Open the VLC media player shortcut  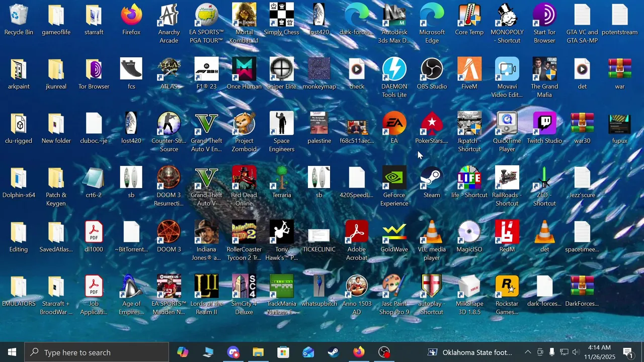point(432,241)
